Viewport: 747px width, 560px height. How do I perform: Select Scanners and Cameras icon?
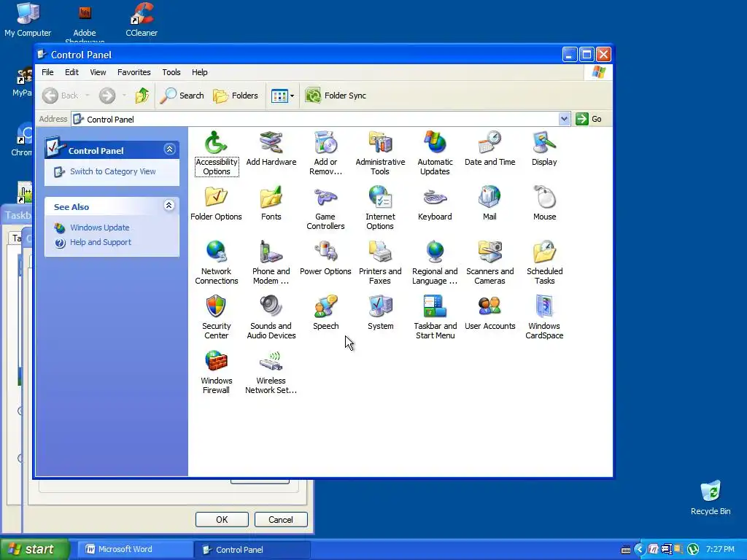(489, 262)
